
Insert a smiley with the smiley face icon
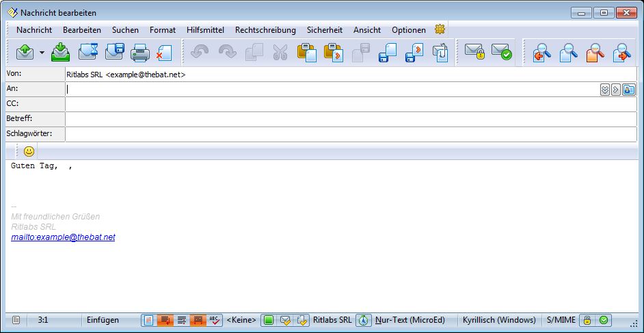pos(29,152)
